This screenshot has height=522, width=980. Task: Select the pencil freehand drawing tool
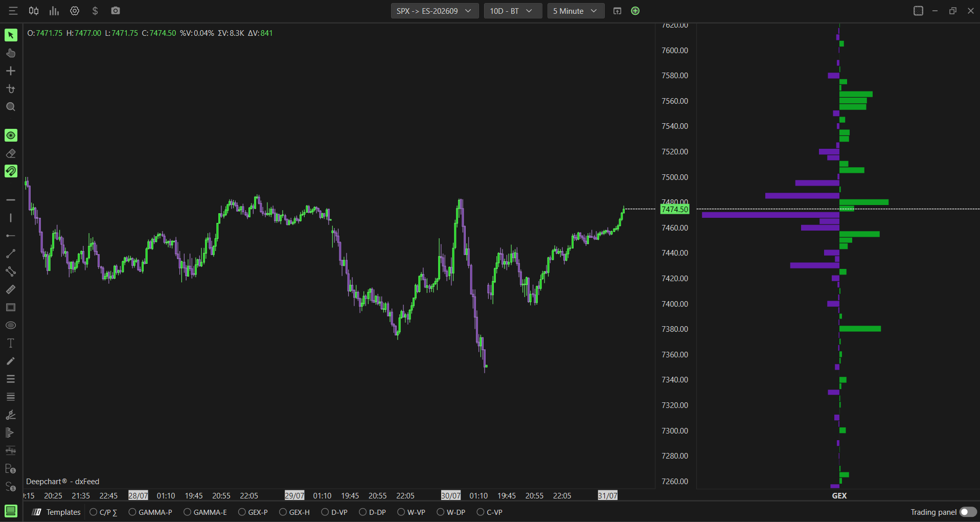click(x=11, y=361)
